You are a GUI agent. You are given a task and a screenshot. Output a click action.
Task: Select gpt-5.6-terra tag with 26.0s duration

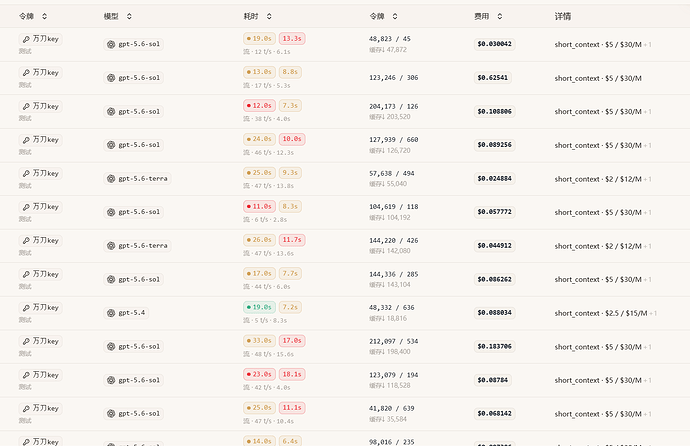pyautogui.click(x=137, y=246)
